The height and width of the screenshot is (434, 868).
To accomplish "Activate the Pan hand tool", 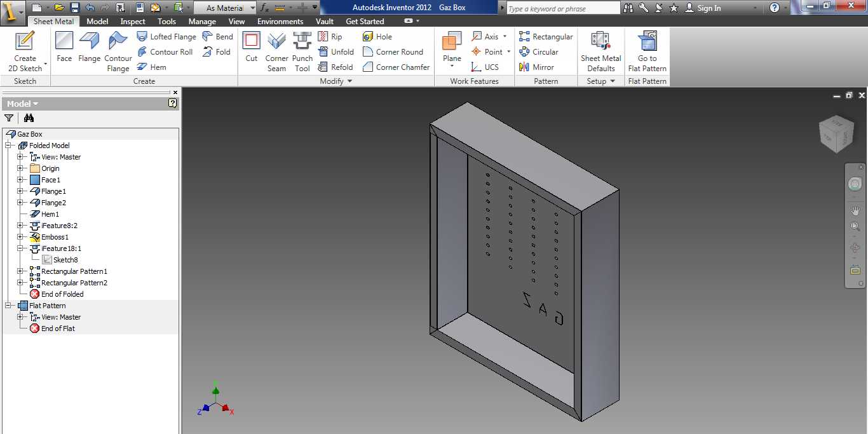I will (x=855, y=210).
